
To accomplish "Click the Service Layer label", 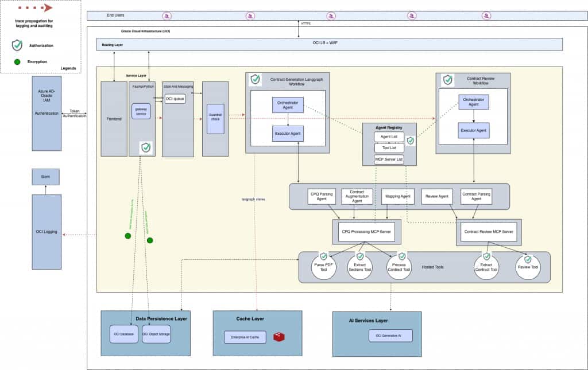I will tap(136, 76).
